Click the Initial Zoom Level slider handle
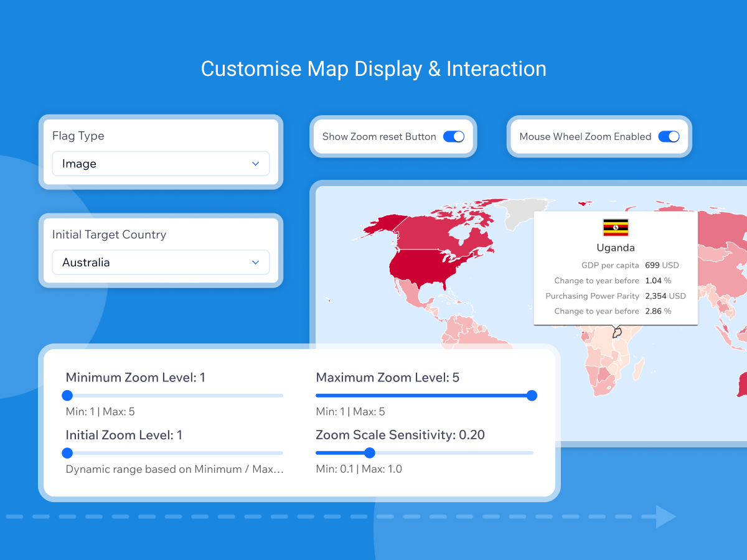This screenshot has height=560, width=747. click(67, 453)
